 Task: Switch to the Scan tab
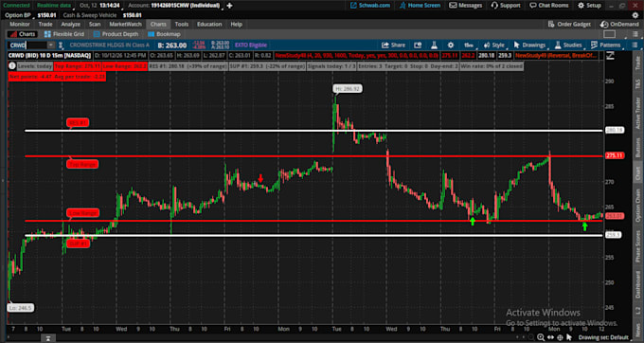(x=95, y=25)
